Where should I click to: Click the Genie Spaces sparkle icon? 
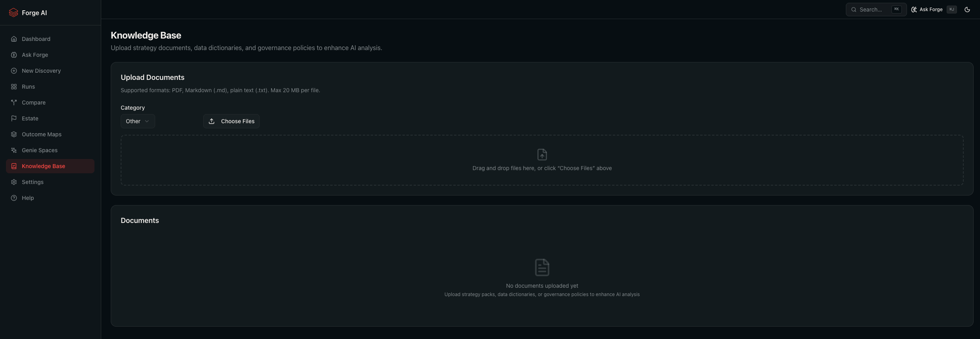[x=14, y=150]
